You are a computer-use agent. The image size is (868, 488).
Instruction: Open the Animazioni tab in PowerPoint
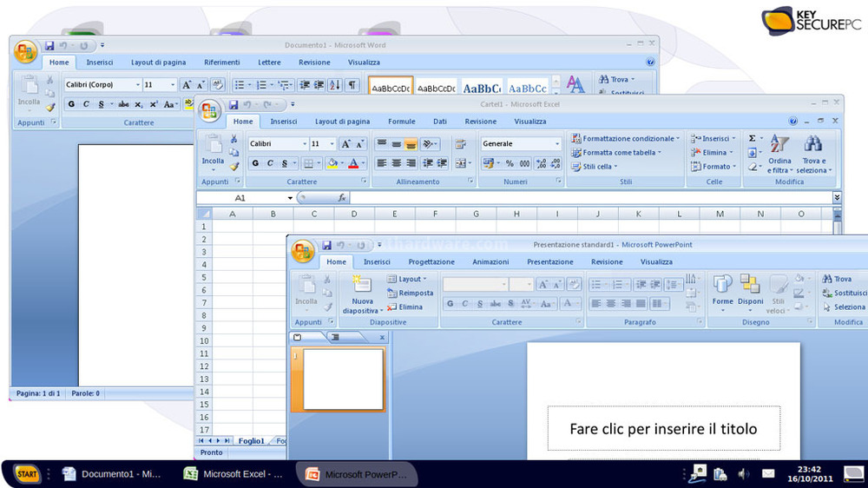pyautogui.click(x=490, y=261)
